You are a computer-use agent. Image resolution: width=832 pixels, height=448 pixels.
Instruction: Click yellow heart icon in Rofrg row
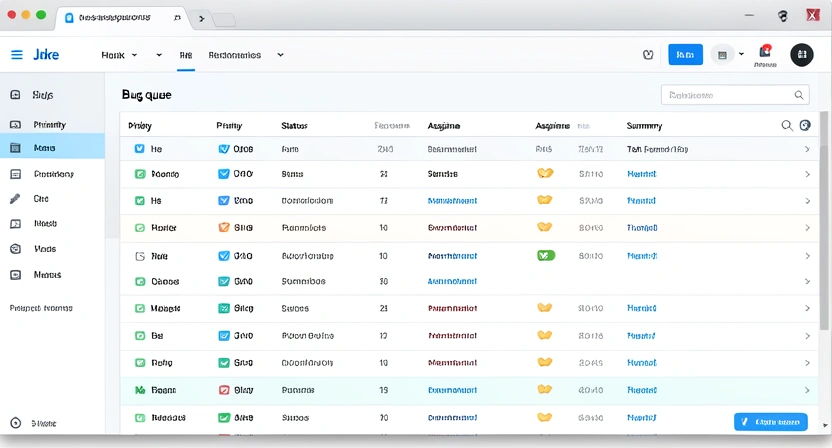point(545,362)
